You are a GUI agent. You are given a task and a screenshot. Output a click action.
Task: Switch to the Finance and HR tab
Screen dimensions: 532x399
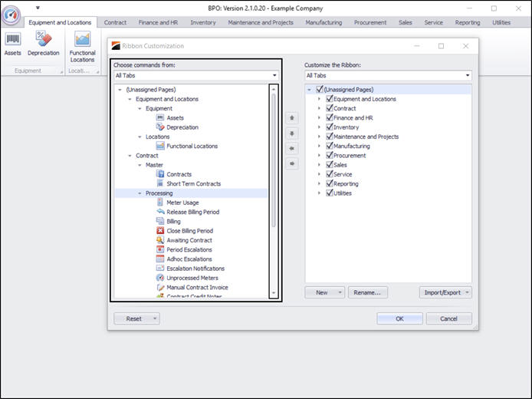[x=158, y=22]
